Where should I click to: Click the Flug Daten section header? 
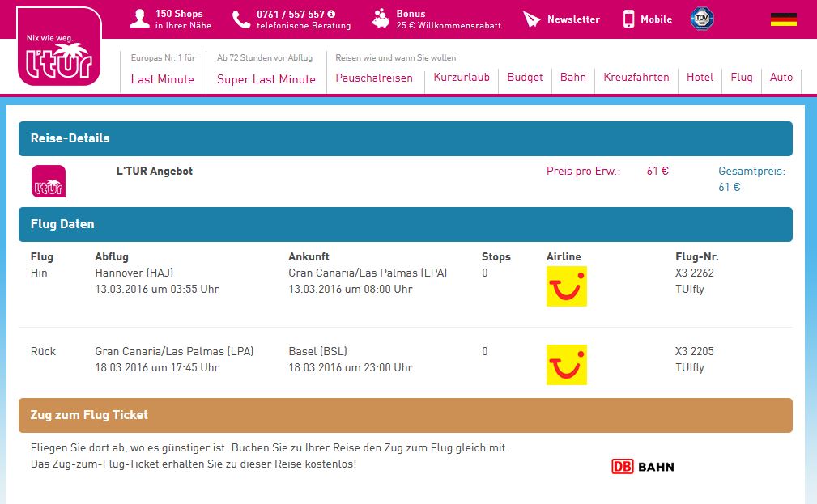pyautogui.click(x=406, y=224)
